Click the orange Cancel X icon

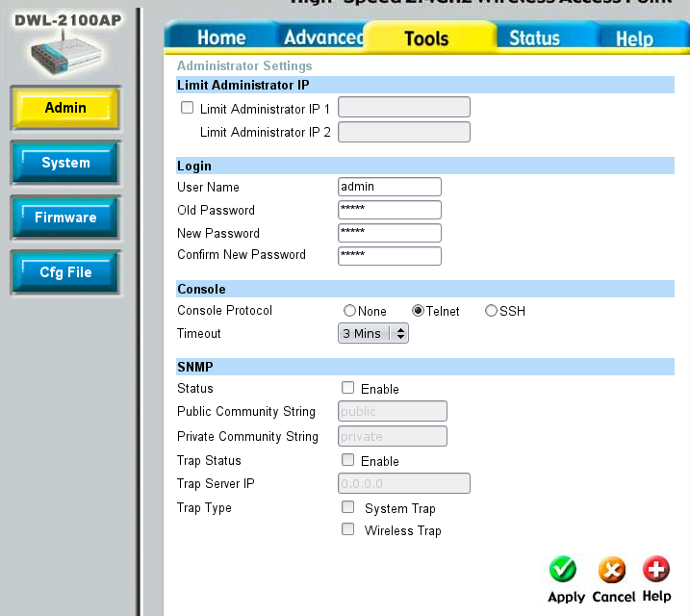coord(612,570)
